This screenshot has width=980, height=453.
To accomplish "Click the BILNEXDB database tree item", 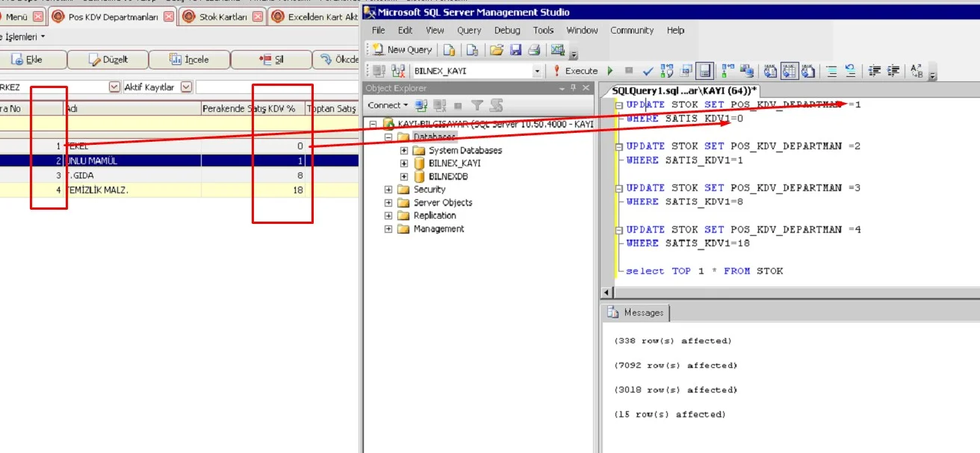I will pos(448,177).
